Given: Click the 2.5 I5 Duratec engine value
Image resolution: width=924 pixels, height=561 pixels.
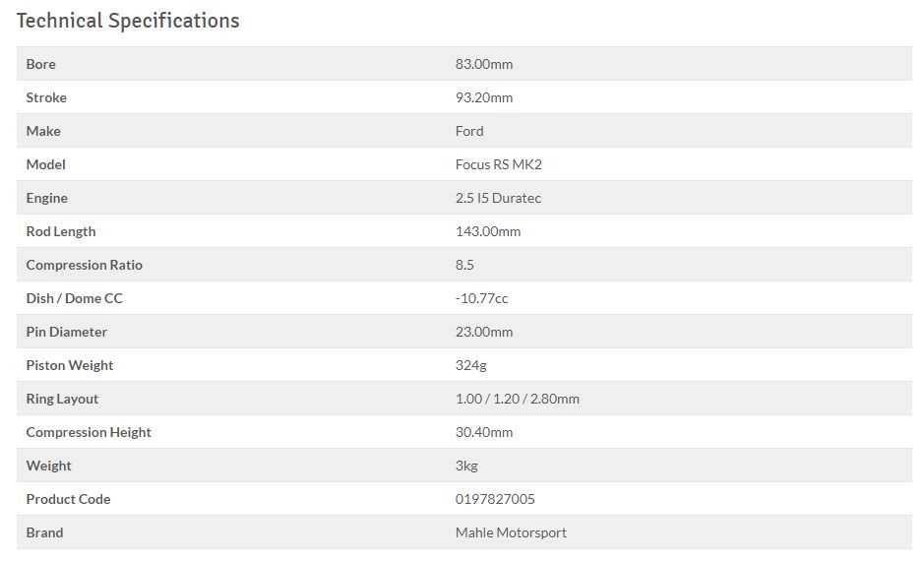Looking at the screenshot, I should 498,199.
